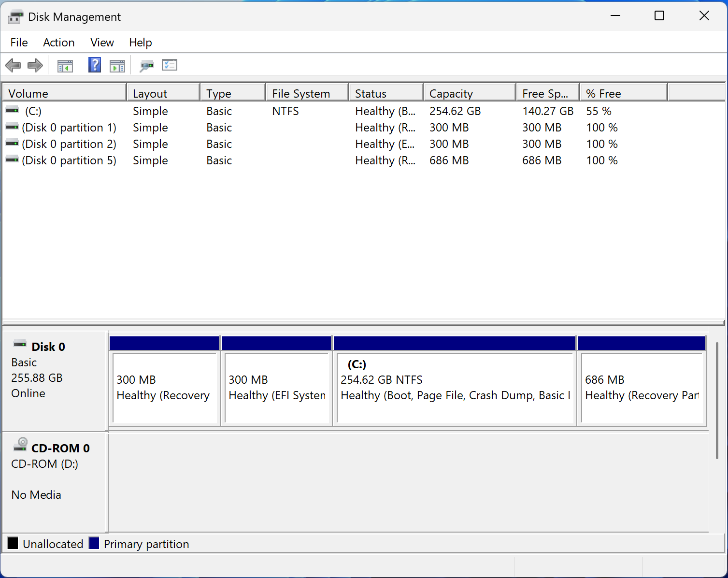This screenshot has height=578, width=728.
Task: Click the CD-ROM 0 disc icon
Action: [x=21, y=444]
